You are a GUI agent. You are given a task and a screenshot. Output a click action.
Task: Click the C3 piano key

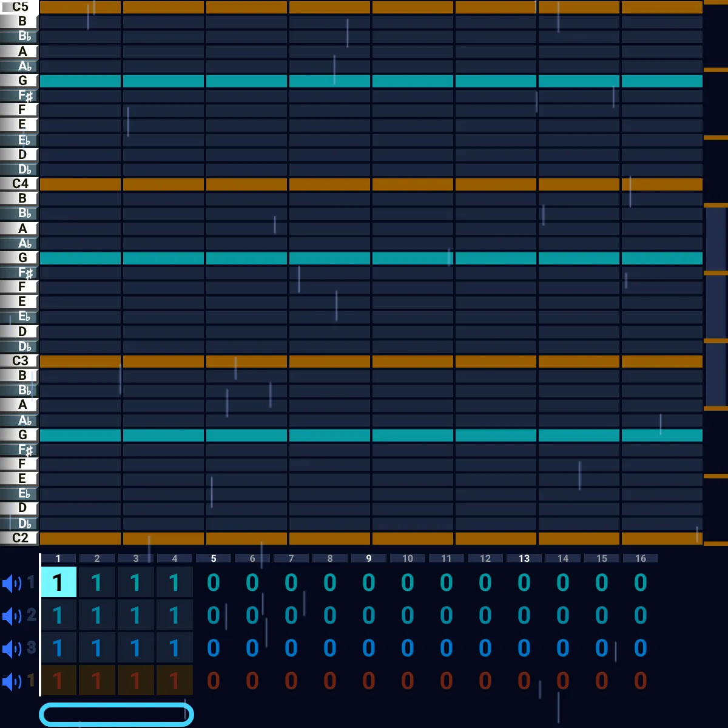19,360
